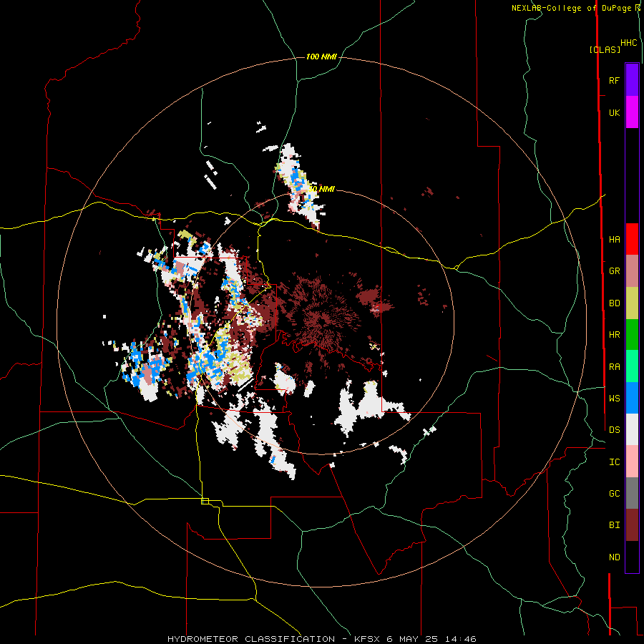Click the "BI" legend label
This screenshot has height=644, width=644.
[x=614, y=525]
